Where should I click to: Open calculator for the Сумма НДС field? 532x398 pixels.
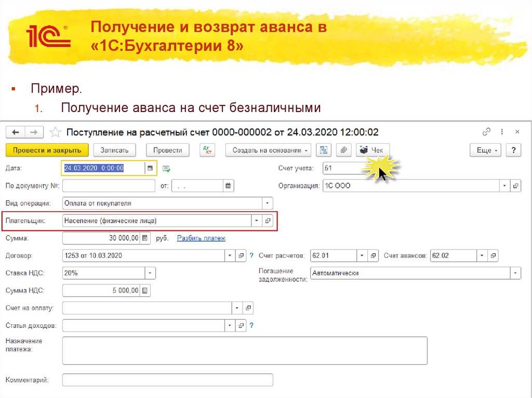145,291
